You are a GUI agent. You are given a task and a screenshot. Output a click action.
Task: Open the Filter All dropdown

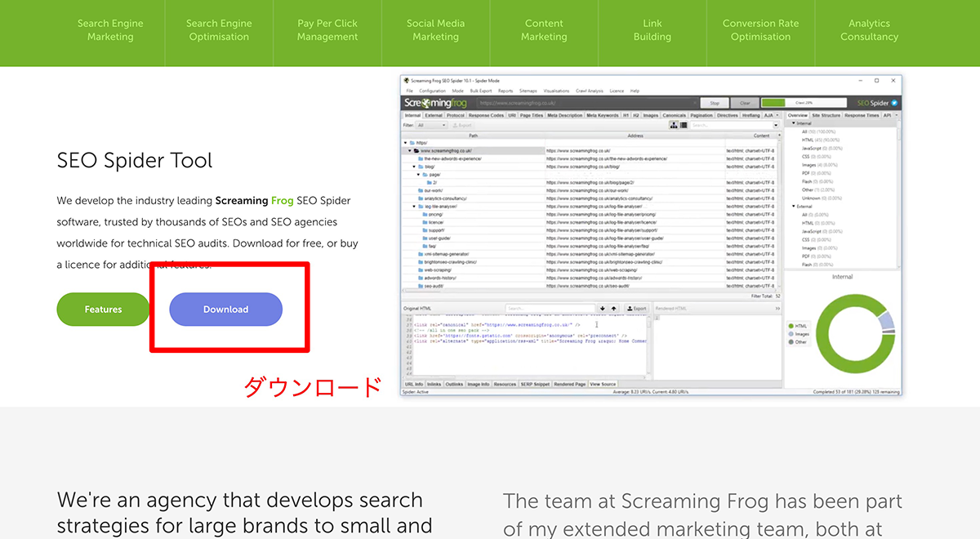(430, 127)
